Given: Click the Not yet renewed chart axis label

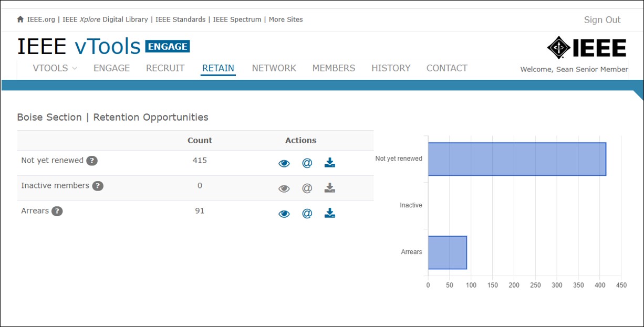Looking at the screenshot, I should coord(399,159).
